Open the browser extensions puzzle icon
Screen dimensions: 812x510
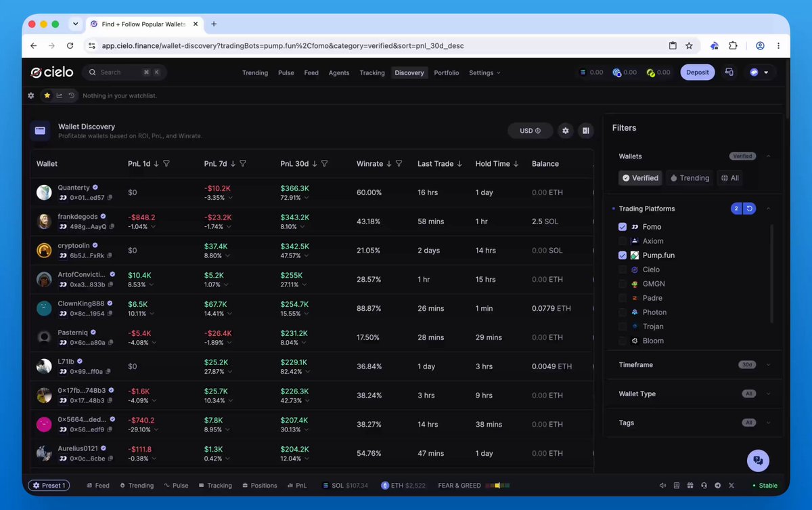(733, 46)
